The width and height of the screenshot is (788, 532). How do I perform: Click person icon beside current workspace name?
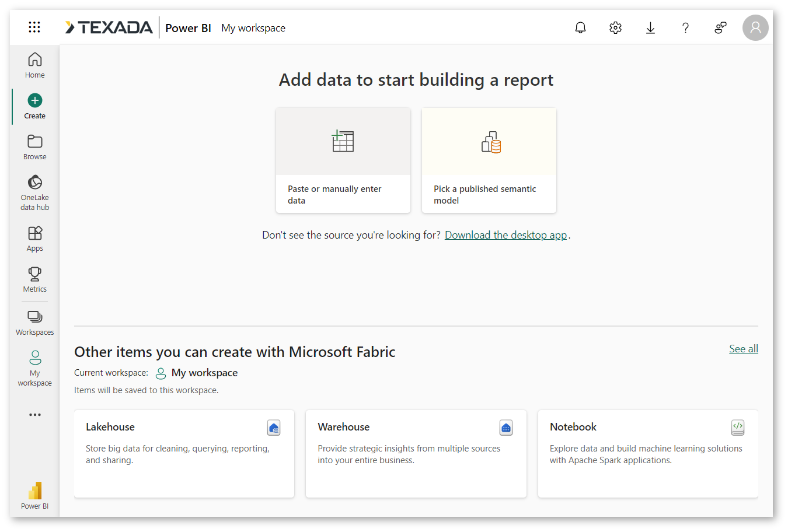(161, 373)
